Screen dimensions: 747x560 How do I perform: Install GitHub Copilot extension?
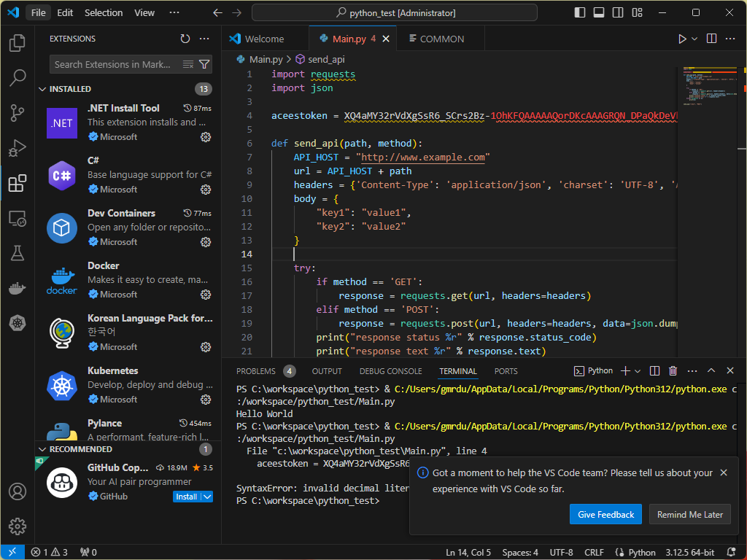click(186, 497)
